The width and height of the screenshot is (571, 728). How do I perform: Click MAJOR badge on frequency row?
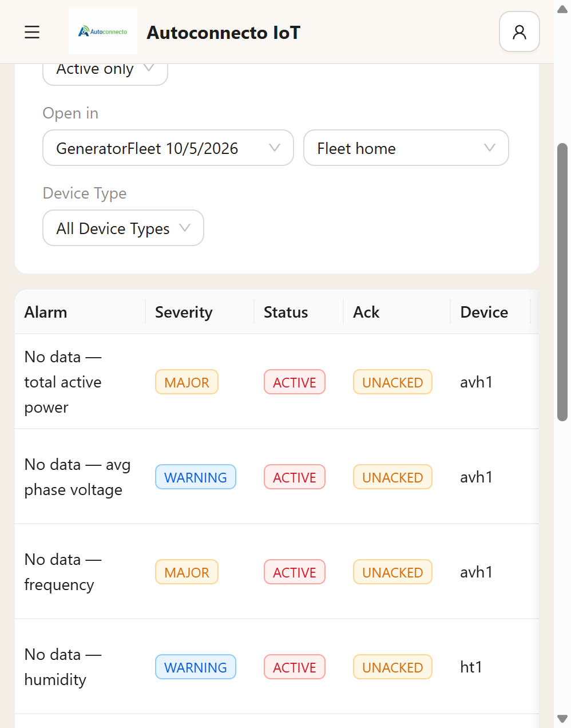coord(187,572)
